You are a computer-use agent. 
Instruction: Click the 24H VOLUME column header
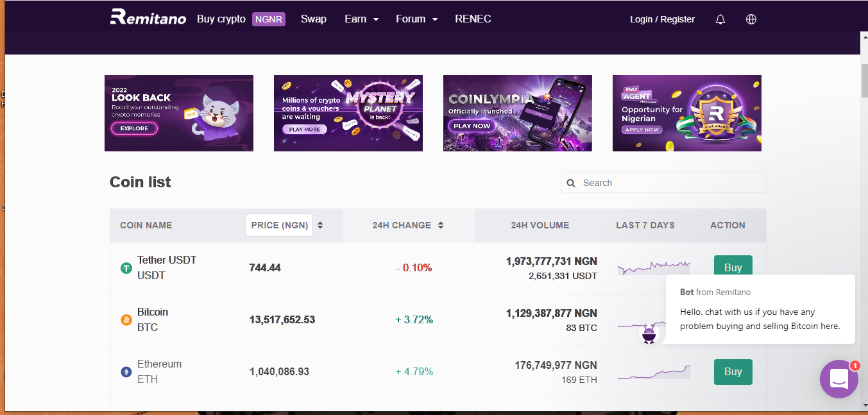pyautogui.click(x=540, y=225)
